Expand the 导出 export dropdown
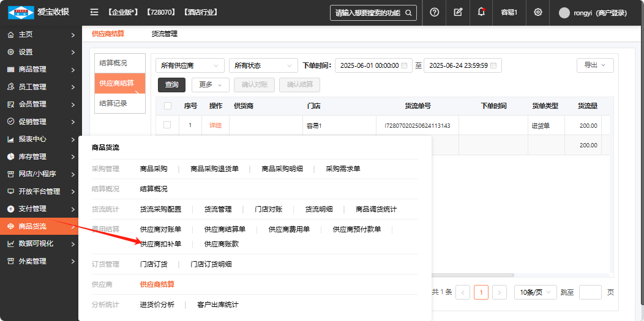This screenshot has width=644, height=321. point(594,65)
